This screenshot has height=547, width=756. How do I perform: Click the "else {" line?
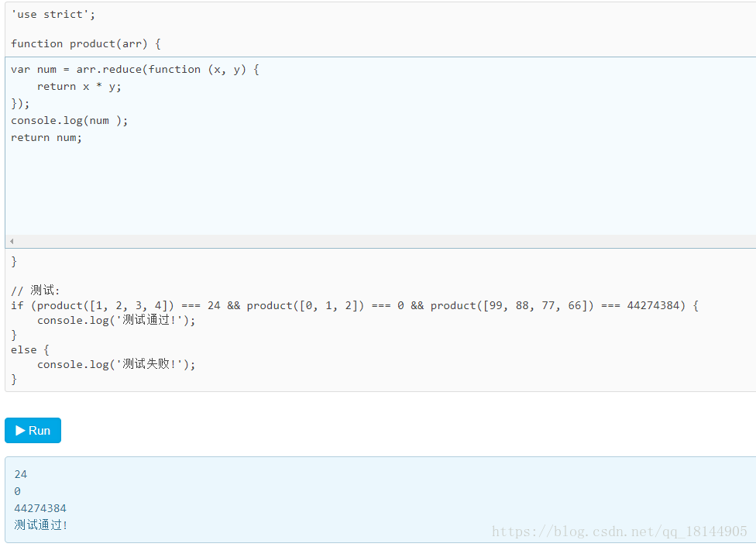coord(30,349)
